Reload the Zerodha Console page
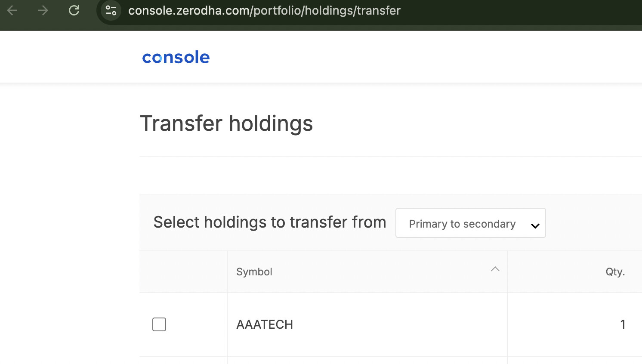 pos(74,10)
